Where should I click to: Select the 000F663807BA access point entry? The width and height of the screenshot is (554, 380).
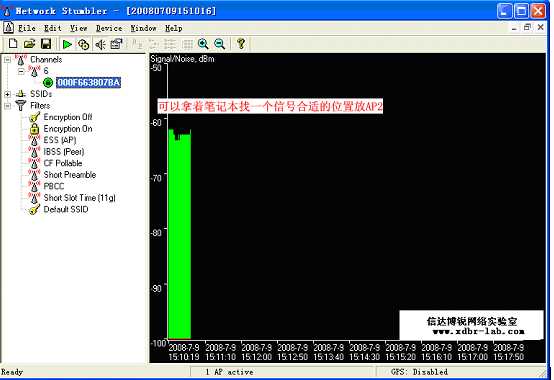pos(88,83)
